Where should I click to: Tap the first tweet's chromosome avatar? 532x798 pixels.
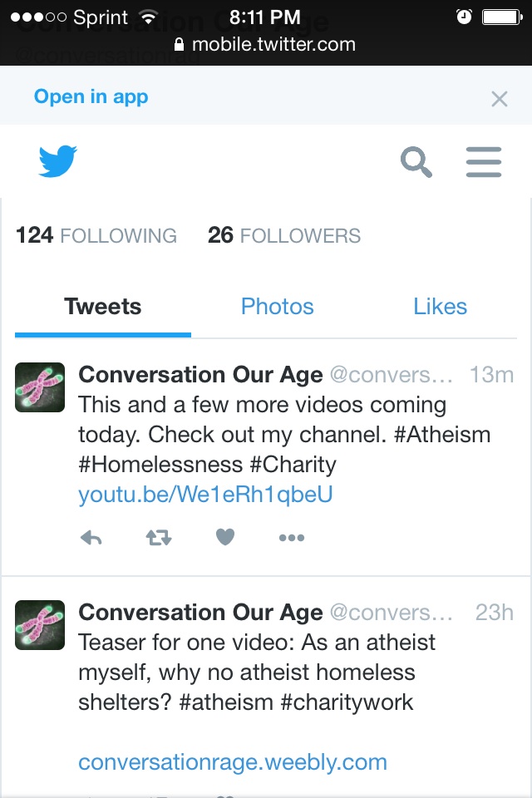[x=40, y=387]
